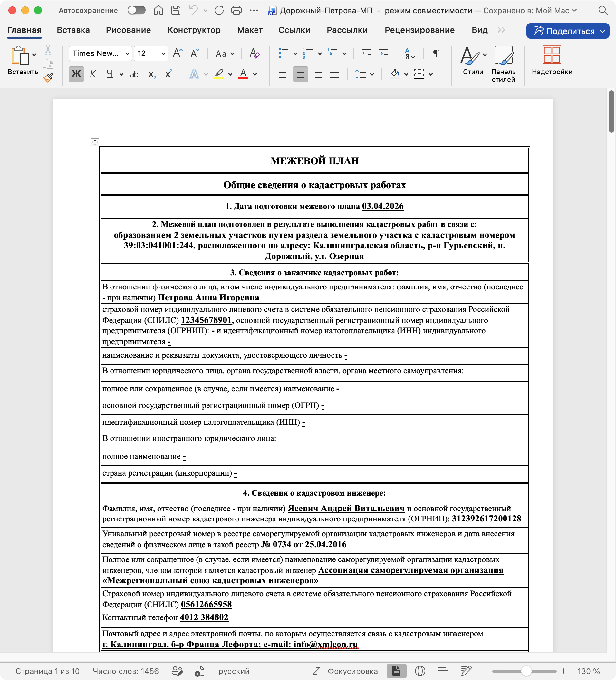Cut selection with scissors icon
The width and height of the screenshot is (616, 680).
click(48, 50)
